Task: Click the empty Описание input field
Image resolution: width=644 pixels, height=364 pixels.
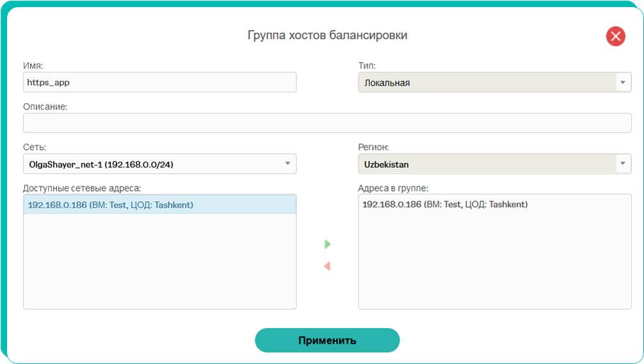Action: (x=327, y=123)
